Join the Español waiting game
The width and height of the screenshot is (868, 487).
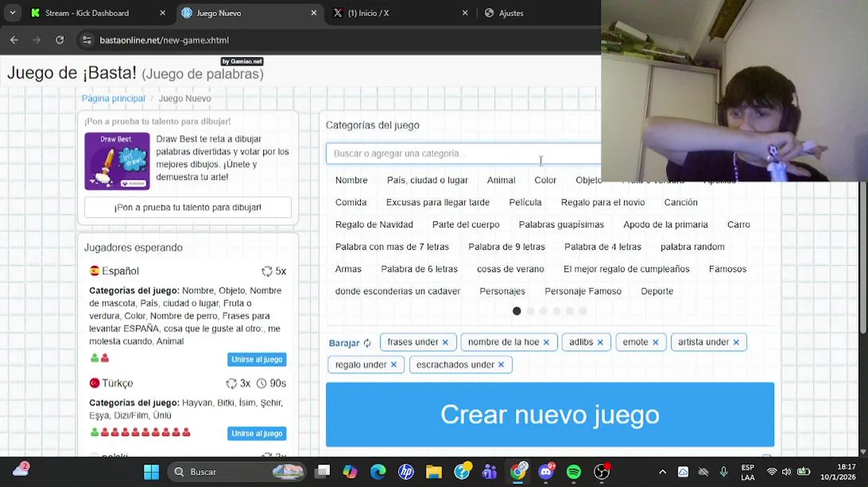click(257, 359)
